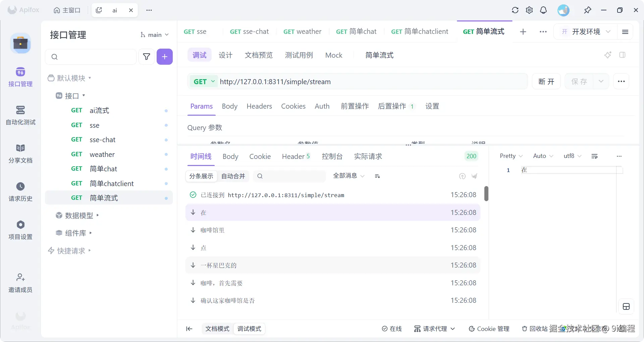Open the settings gear in title bar
The image size is (644, 342).
pyautogui.click(x=529, y=10)
